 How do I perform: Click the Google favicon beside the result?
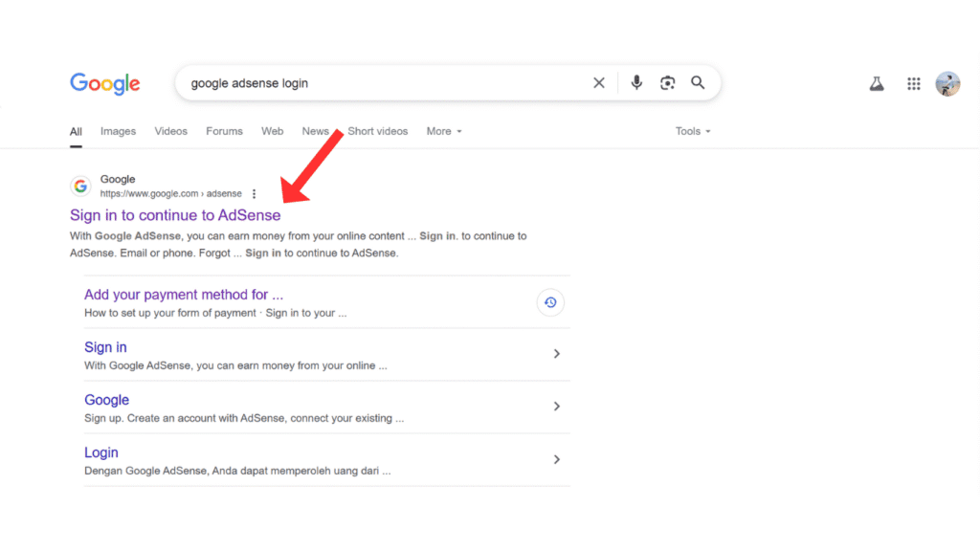point(80,186)
